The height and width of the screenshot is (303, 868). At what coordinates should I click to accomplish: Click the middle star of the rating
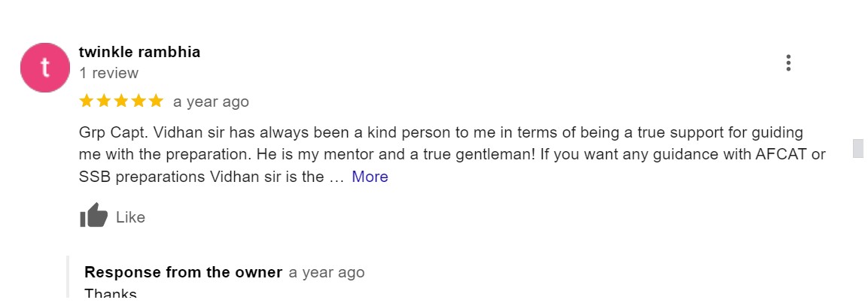tap(121, 101)
